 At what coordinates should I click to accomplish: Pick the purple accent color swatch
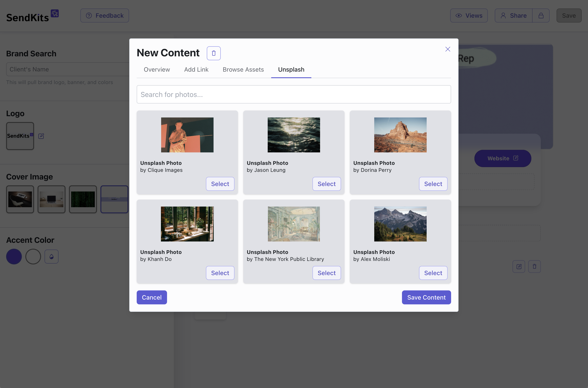(14, 257)
